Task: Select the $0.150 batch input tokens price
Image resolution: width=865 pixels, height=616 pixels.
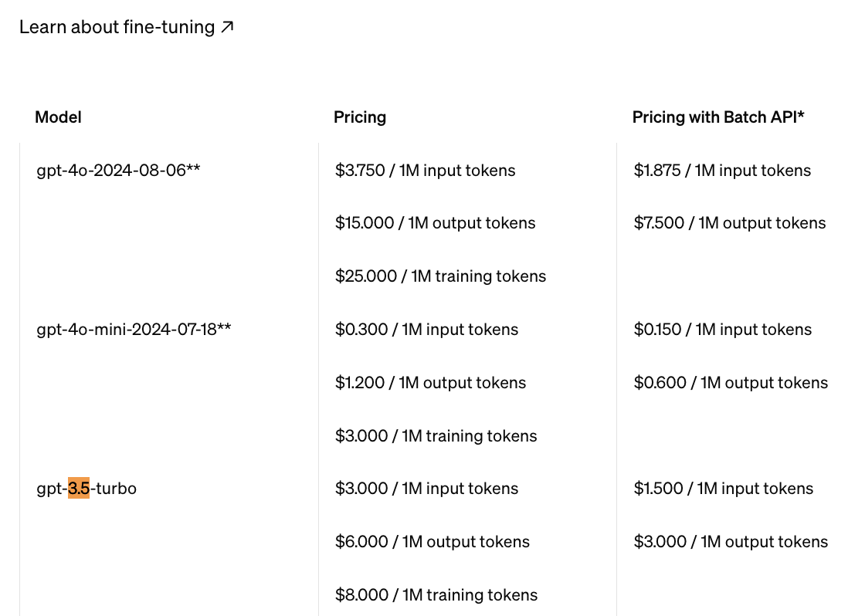Action: pos(723,330)
